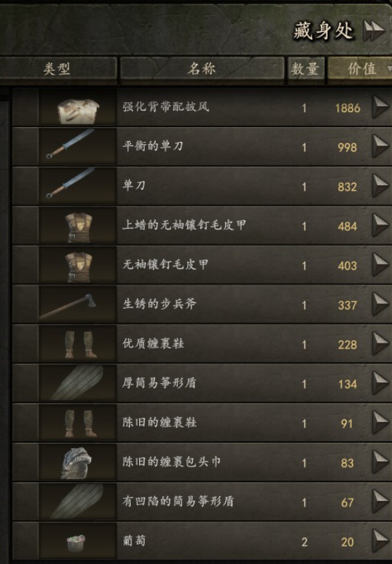Sort items by 类型 column
This screenshot has width=392, height=564.
[57, 69]
